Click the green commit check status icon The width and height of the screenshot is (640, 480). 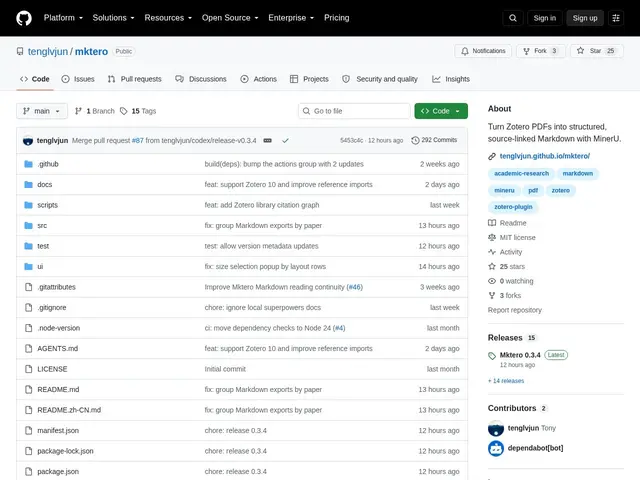pos(285,140)
